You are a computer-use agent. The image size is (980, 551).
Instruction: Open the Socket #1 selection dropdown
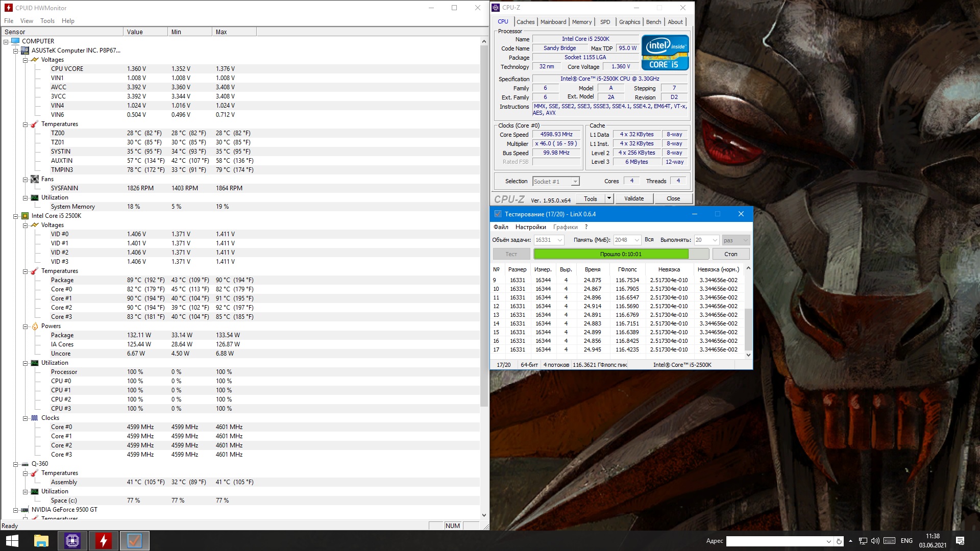[x=575, y=182]
